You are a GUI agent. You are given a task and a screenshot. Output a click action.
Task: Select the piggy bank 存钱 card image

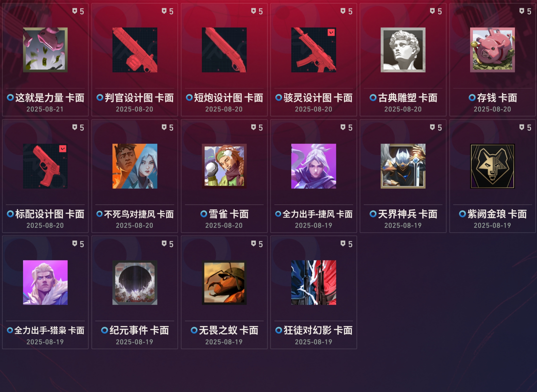[492, 50]
